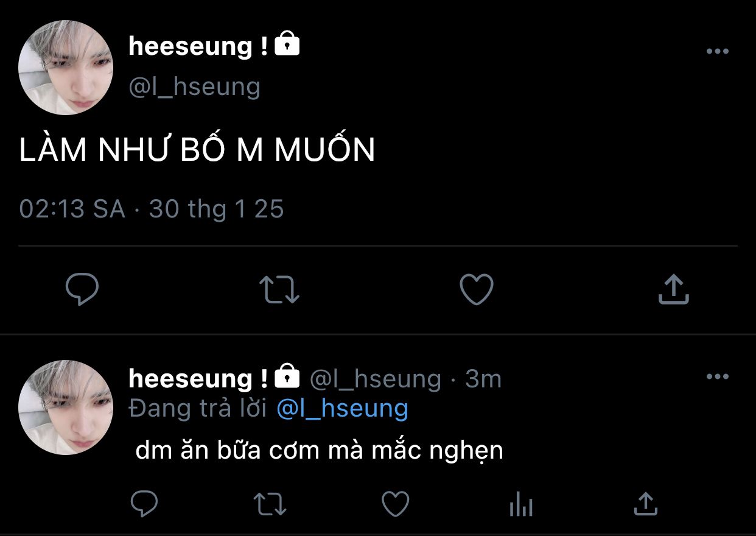Open more options menu on reply tweet

pos(718,377)
